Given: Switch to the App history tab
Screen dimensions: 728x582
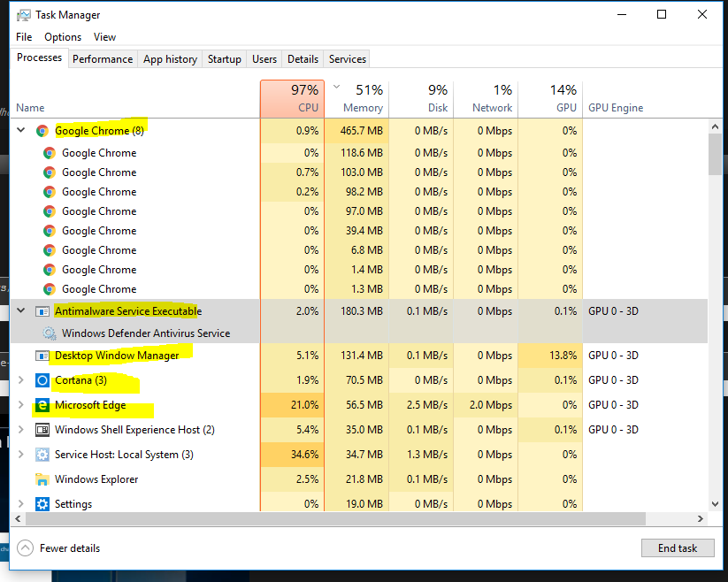Looking at the screenshot, I should coord(170,59).
